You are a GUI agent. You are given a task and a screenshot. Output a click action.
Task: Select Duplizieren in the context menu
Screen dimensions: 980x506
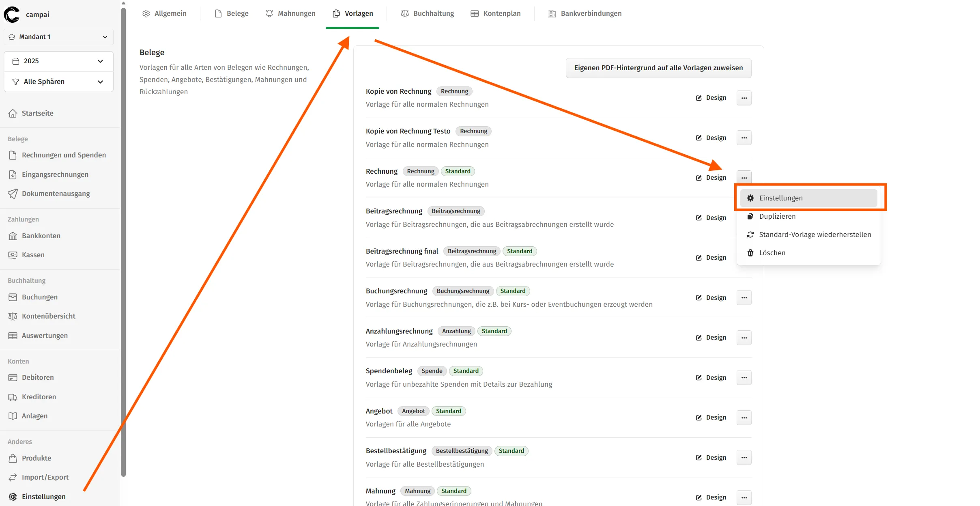[x=777, y=216]
